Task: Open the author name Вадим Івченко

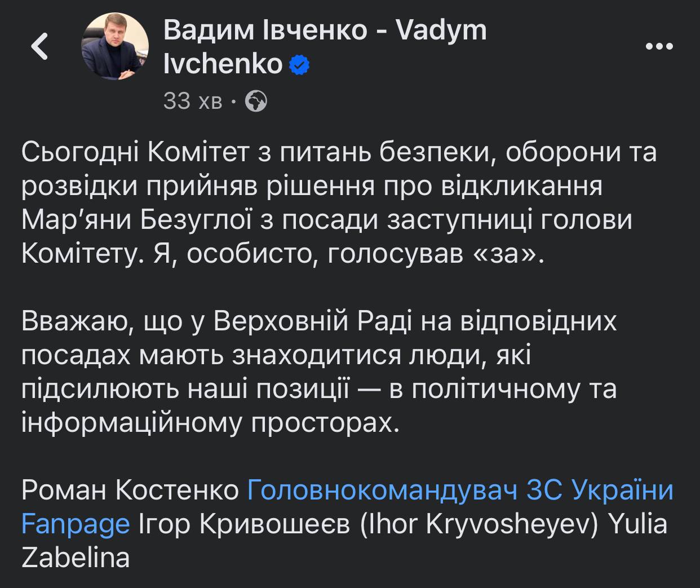Action: (265, 30)
